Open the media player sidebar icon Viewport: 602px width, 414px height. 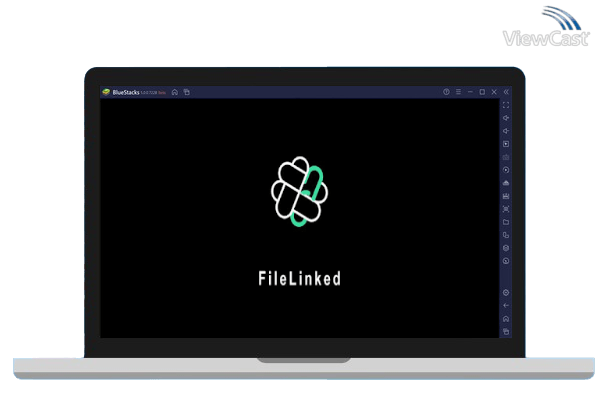click(x=506, y=144)
